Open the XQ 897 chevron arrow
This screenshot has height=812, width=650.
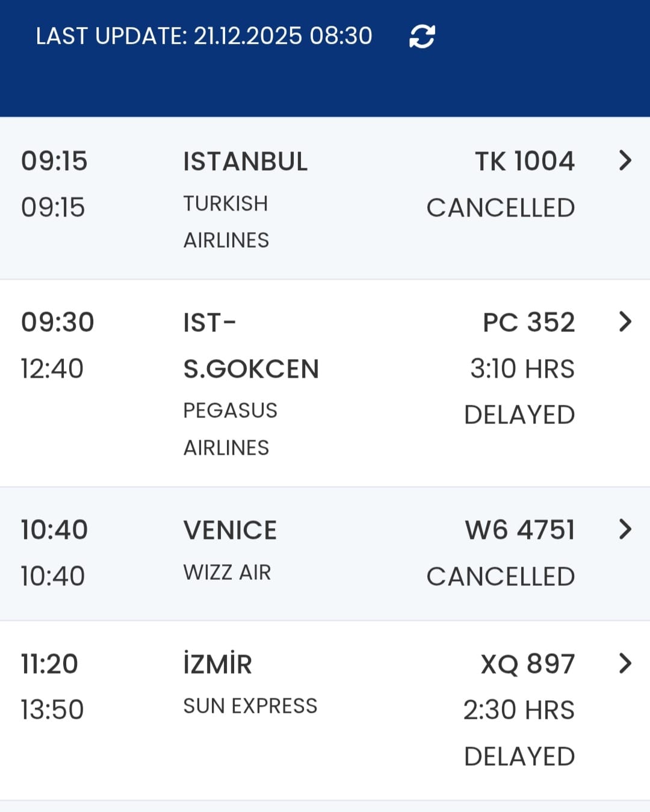(x=625, y=663)
